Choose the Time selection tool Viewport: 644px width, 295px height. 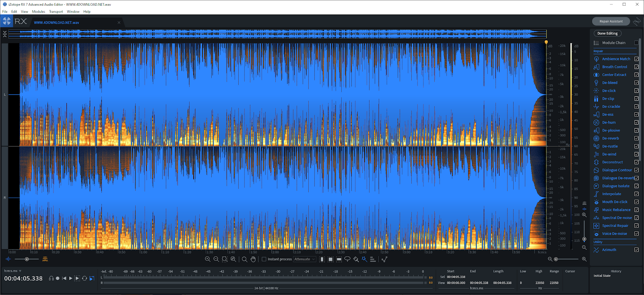(322, 259)
